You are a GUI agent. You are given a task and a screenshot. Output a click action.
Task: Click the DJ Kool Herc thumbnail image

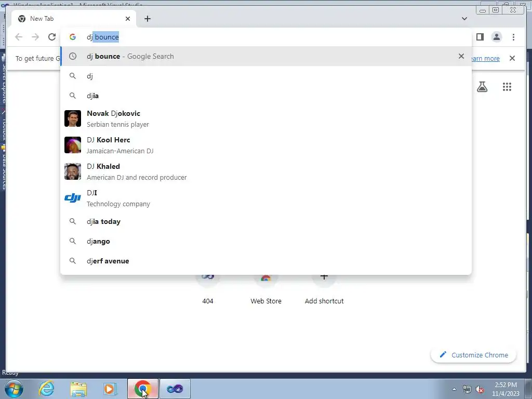73,145
